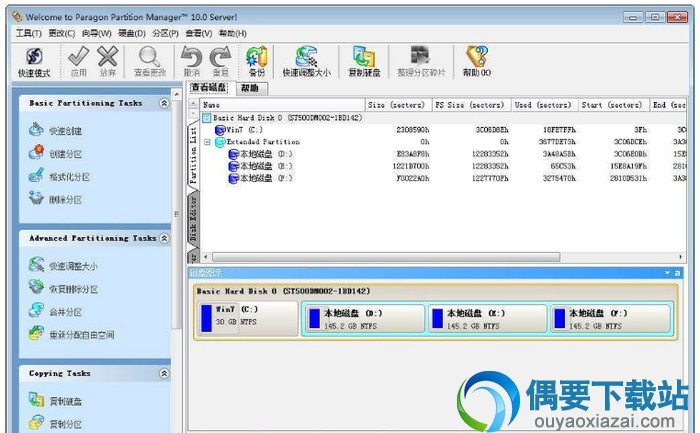Click the '18FB7FFh' Used sectors cell
The width and height of the screenshot is (700, 433).
pos(559,130)
